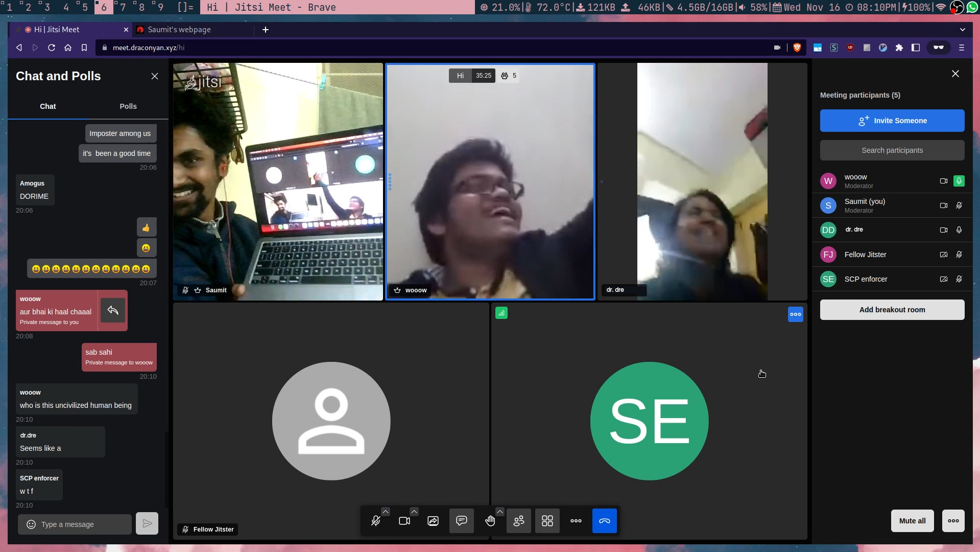Toggle camera in bottom toolbar
This screenshot has height=552, width=980.
tap(404, 521)
